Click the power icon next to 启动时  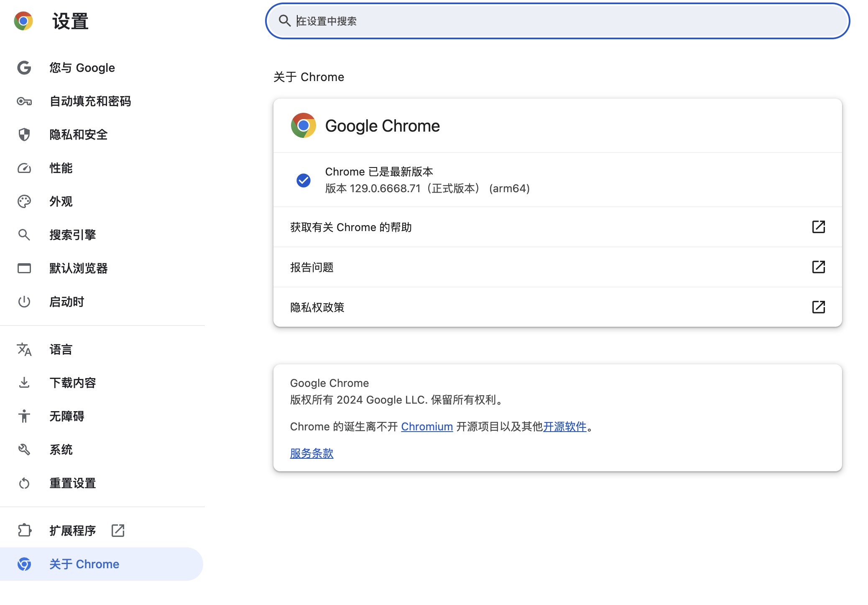click(24, 302)
